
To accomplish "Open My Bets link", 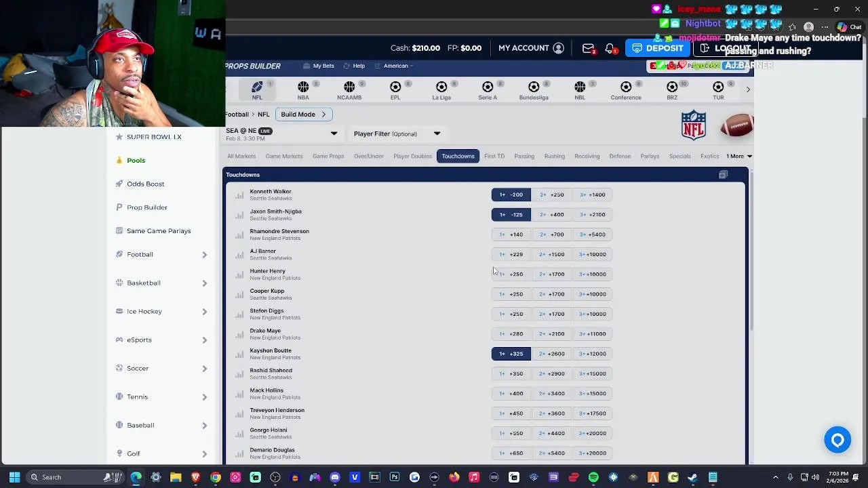I will coord(319,66).
